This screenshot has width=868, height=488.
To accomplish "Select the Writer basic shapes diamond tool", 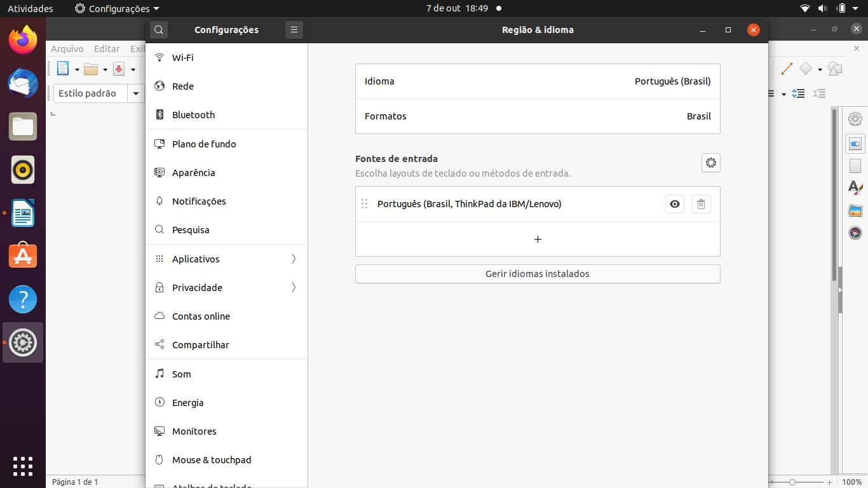I will point(806,69).
